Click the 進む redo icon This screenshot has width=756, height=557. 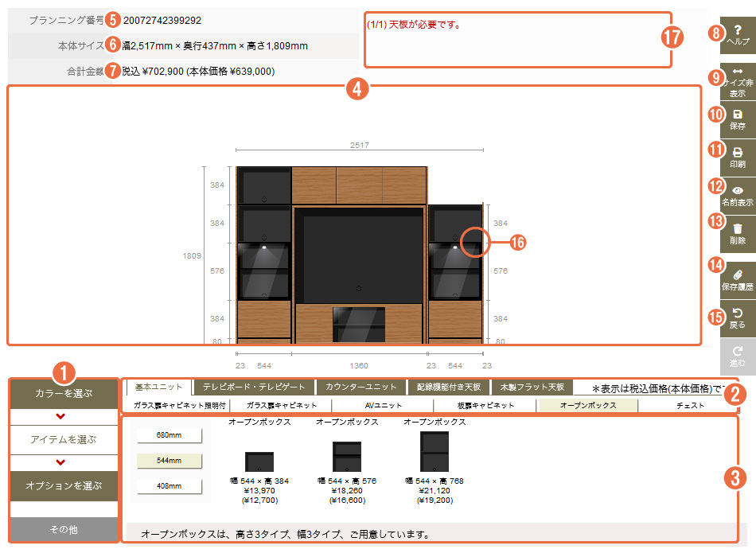pos(738,356)
